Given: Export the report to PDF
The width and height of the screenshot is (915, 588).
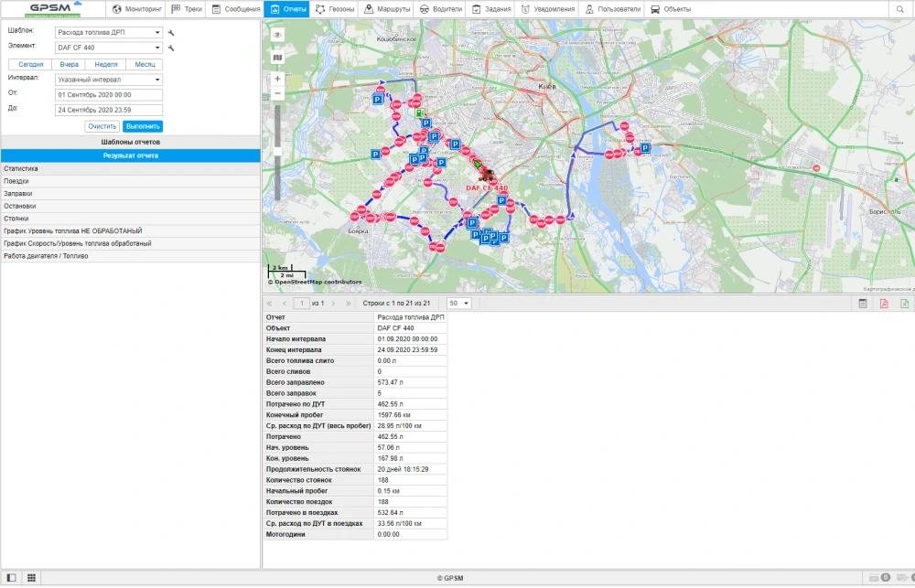Looking at the screenshot, I should click(x=884, y=304).
